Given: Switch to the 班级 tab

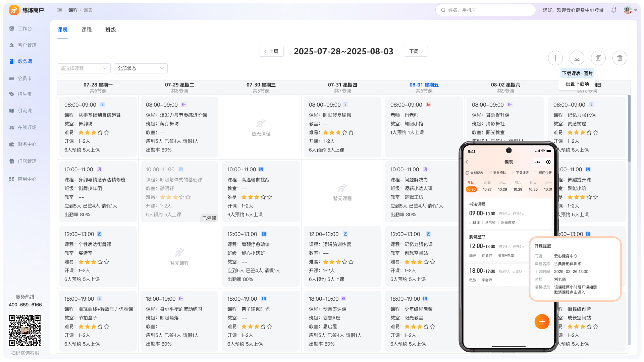Looking at the screenshot, I should [x=110, y=29].
